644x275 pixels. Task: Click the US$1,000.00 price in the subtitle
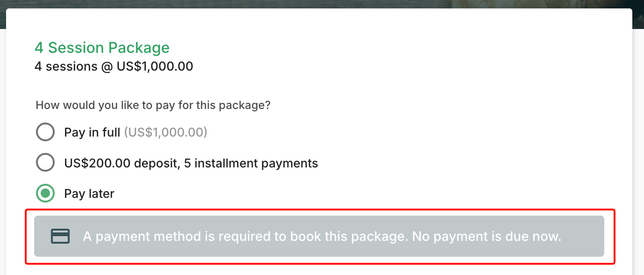(x=155, y=66)
